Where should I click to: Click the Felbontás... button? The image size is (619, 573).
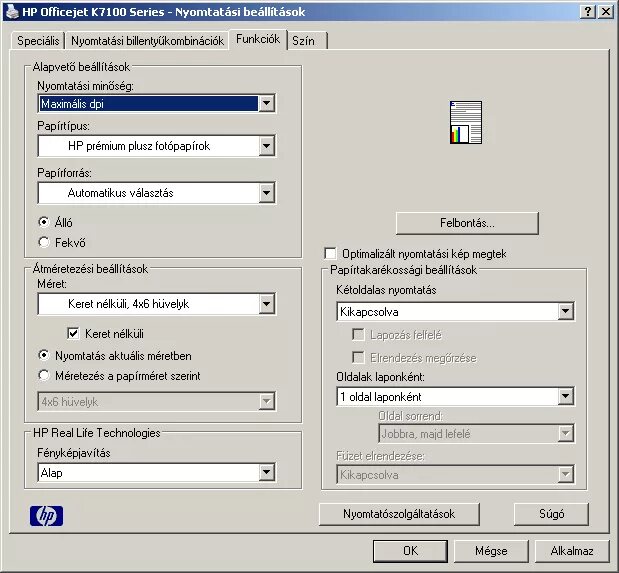tap(467, 223)
